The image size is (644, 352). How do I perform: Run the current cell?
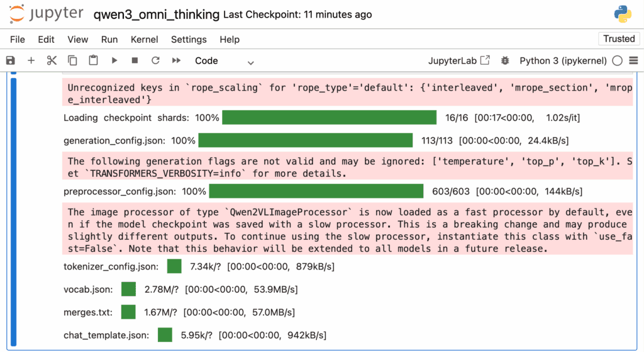point(114,60)
